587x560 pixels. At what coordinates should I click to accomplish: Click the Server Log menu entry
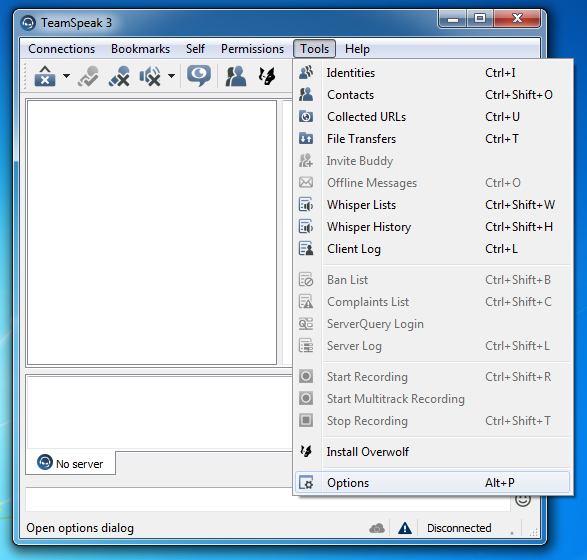click(432, 346)
